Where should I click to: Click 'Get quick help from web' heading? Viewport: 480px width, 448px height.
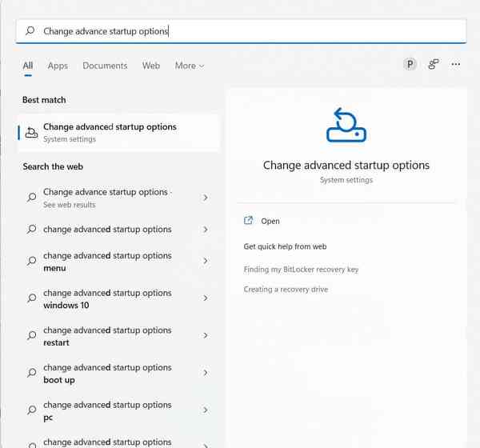pyautogui.click(x=285, y=246)
